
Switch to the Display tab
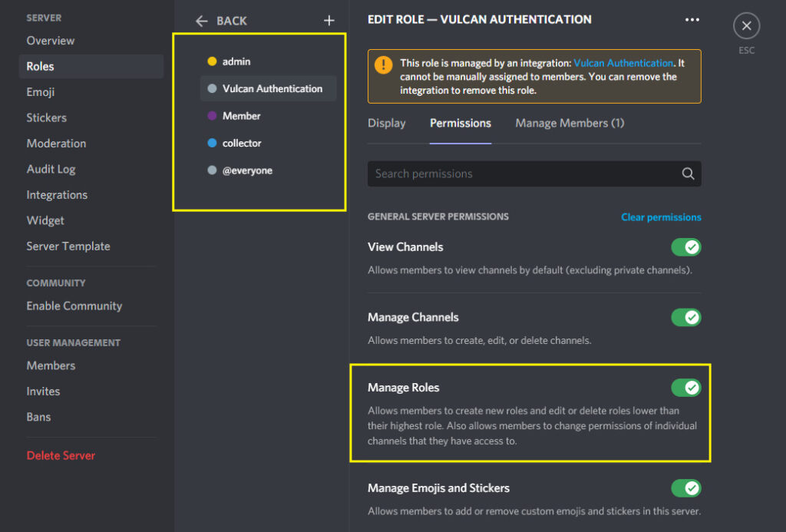pos(387,123)
